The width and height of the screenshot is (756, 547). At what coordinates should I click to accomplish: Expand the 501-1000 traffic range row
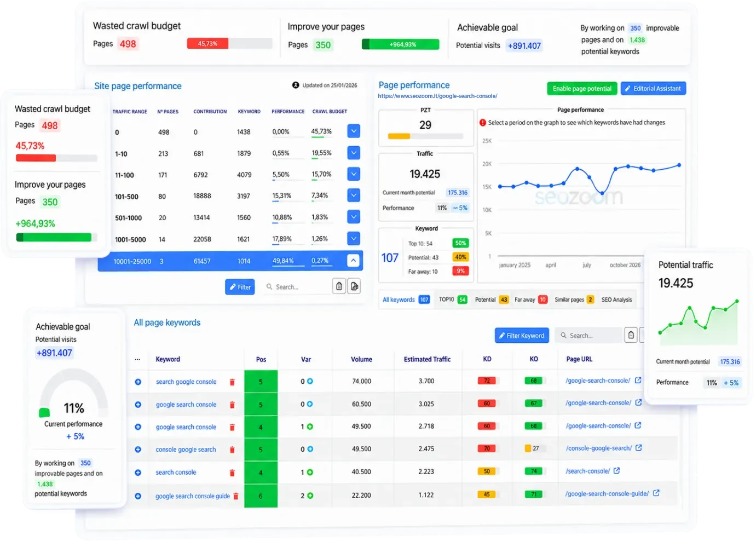click(354, 217)
